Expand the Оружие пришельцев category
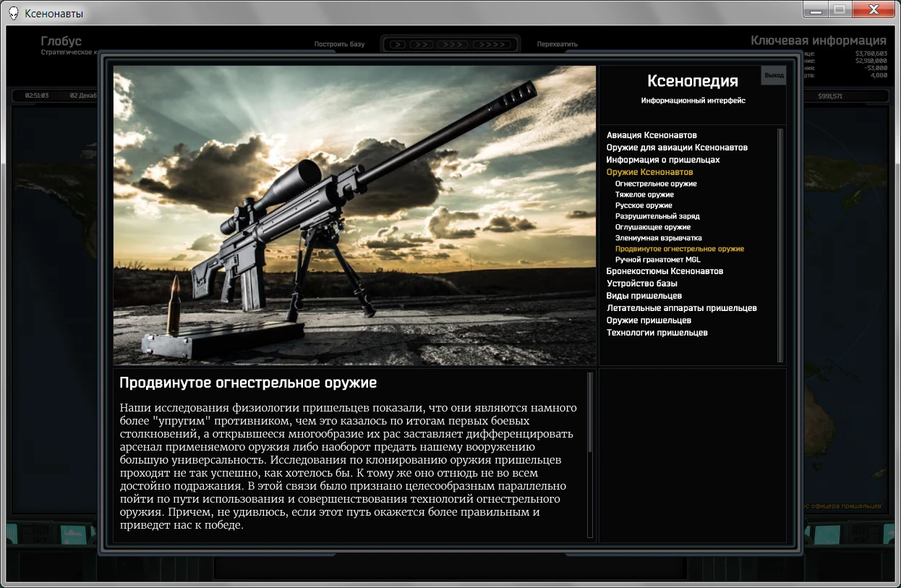The width and height of the screenshot is (901, 588). [x=649, y=320]
